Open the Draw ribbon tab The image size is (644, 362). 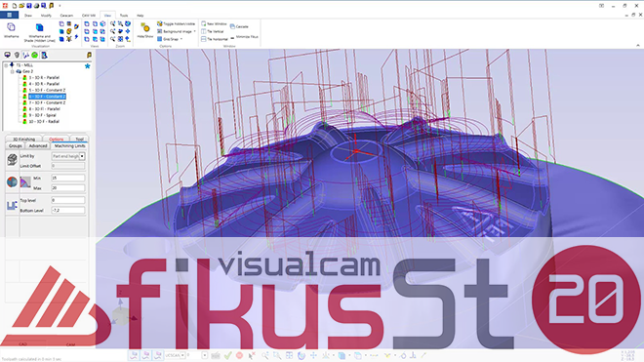(28, 16)
